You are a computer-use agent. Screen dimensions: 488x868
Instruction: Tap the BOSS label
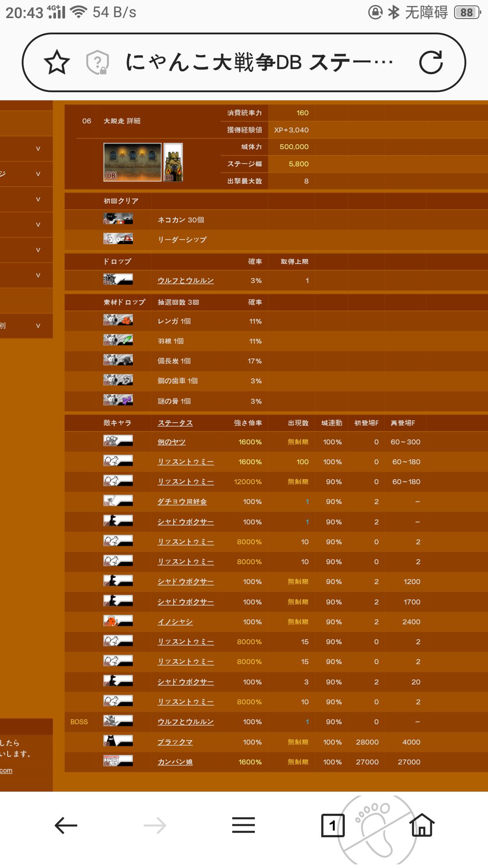[79, 722]
